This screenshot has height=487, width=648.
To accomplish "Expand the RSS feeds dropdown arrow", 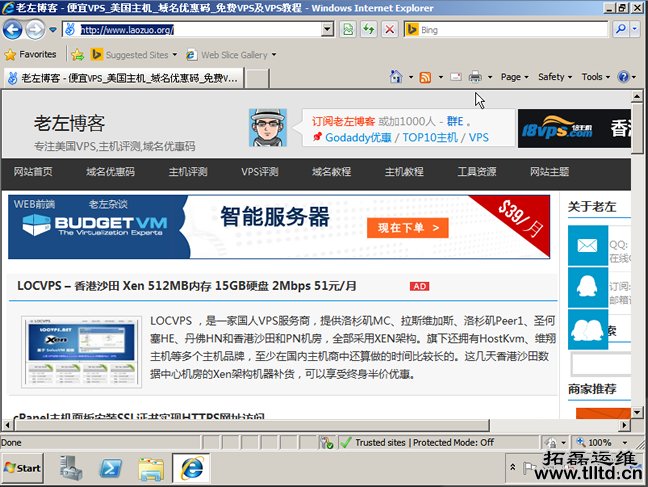I will pos(441,77).
